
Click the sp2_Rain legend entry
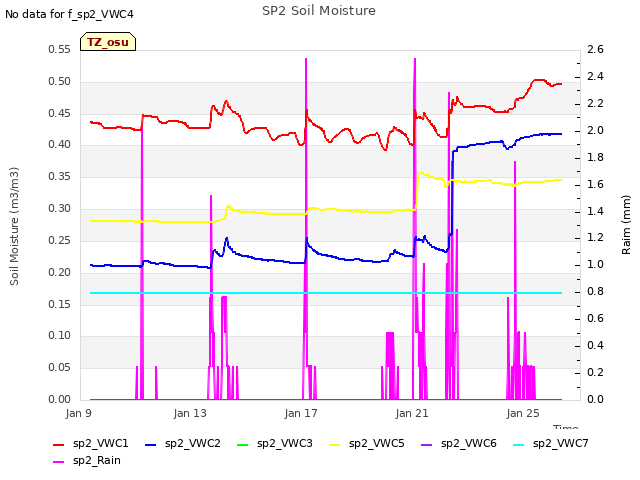click(x=87, y=460)
